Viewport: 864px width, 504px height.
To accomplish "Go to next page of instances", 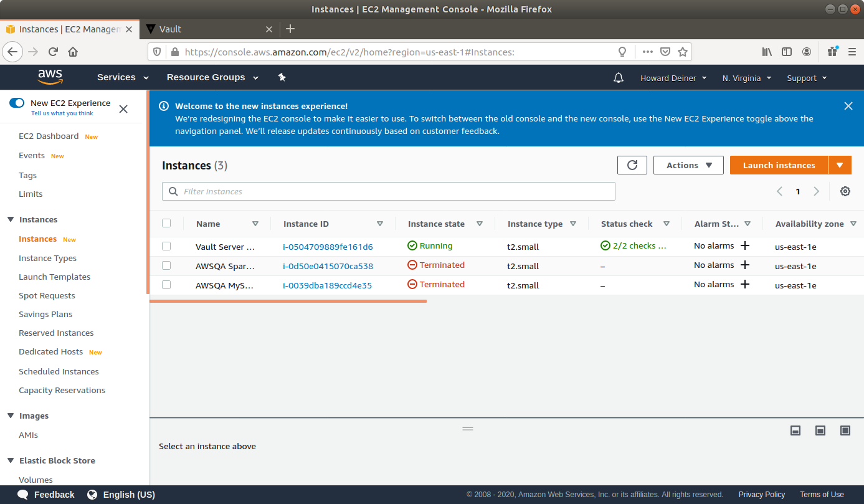I will [817, 191].
